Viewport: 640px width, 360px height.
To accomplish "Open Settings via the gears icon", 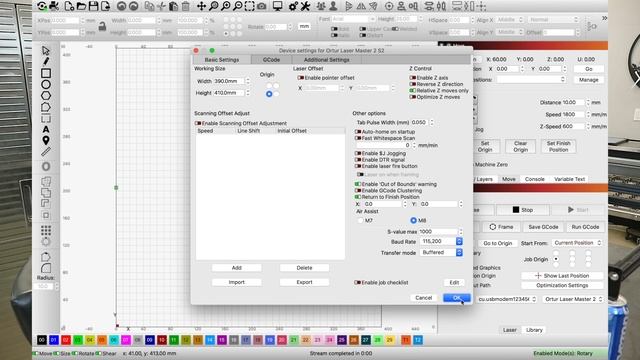I will point(293,6).
